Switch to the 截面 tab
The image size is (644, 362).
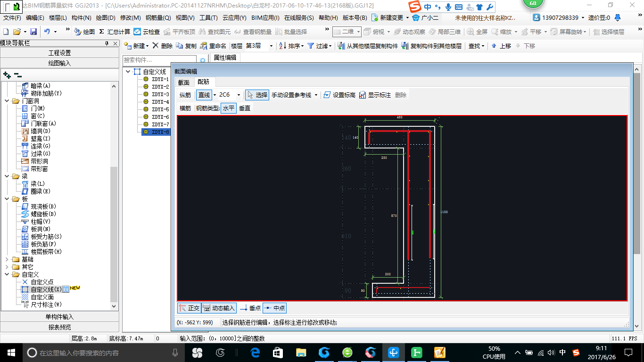tap(184, 82)
